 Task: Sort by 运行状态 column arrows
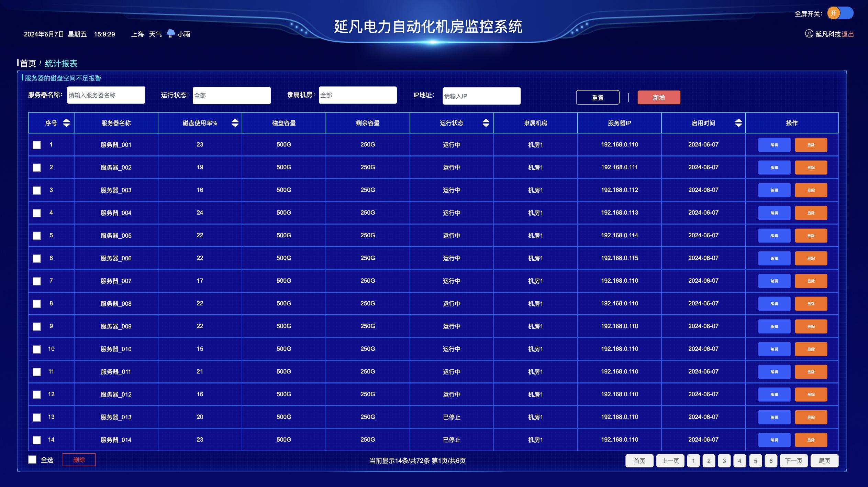(486, 123)
